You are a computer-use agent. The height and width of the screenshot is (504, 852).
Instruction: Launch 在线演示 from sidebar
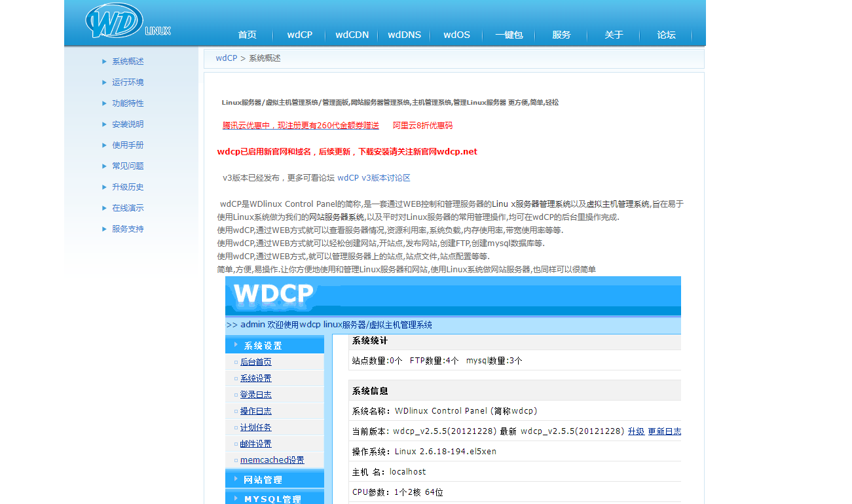[128, 208]
